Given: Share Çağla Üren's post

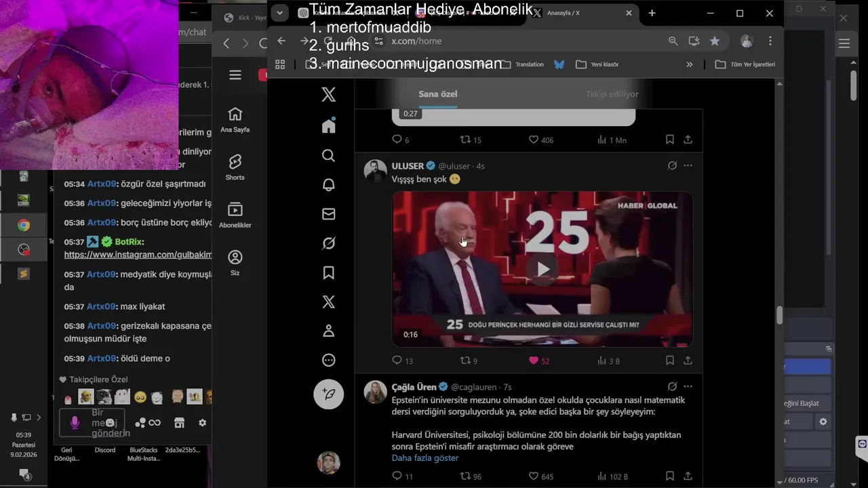Looking at the screenshot, I should 688,476.
